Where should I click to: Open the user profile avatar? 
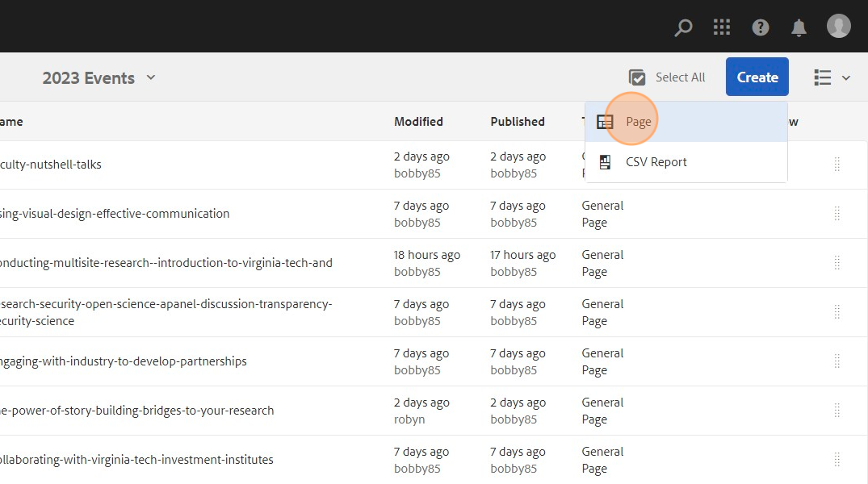click(x=839, y=26)
